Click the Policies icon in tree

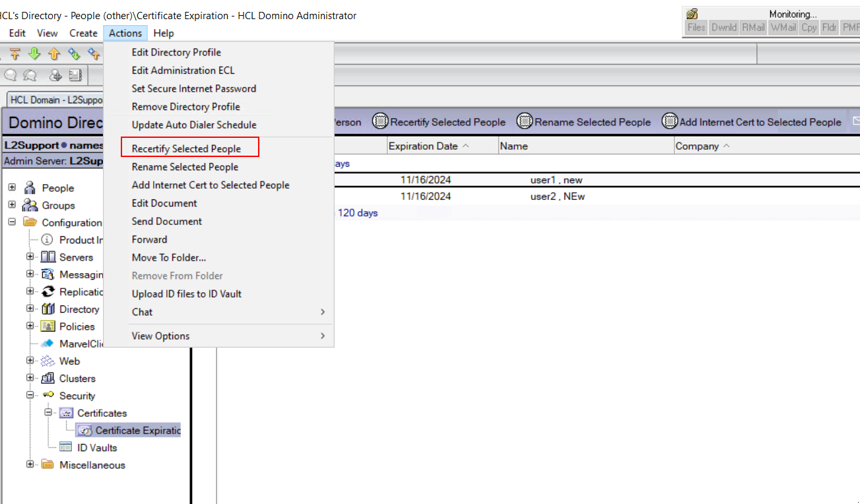pyautogui.click(x=48, y=326)
